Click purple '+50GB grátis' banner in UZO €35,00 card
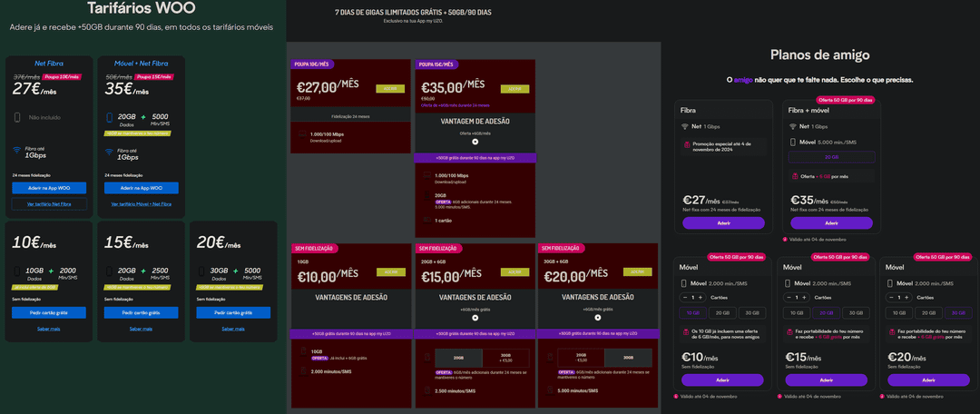Image resolution: width=980 pixels, height=414 pixels. 475,158
